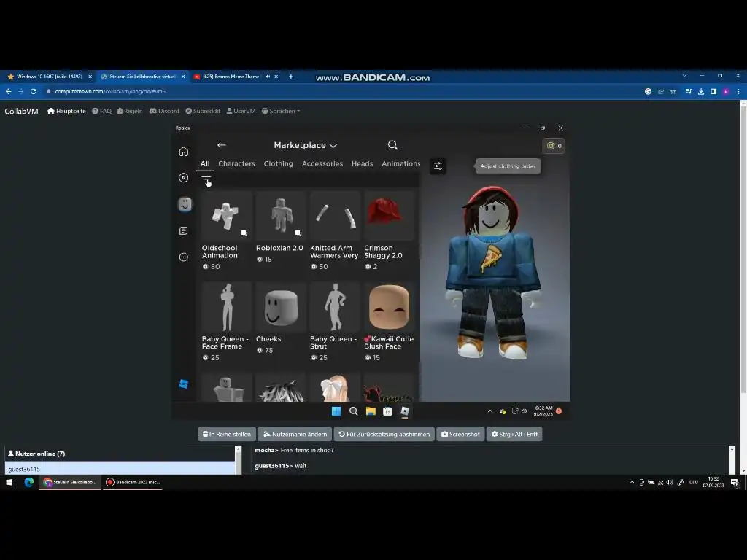The width and height of the screenshot is (747, 560).
Task: Open a new browser tab
Action: pos(290,76)
